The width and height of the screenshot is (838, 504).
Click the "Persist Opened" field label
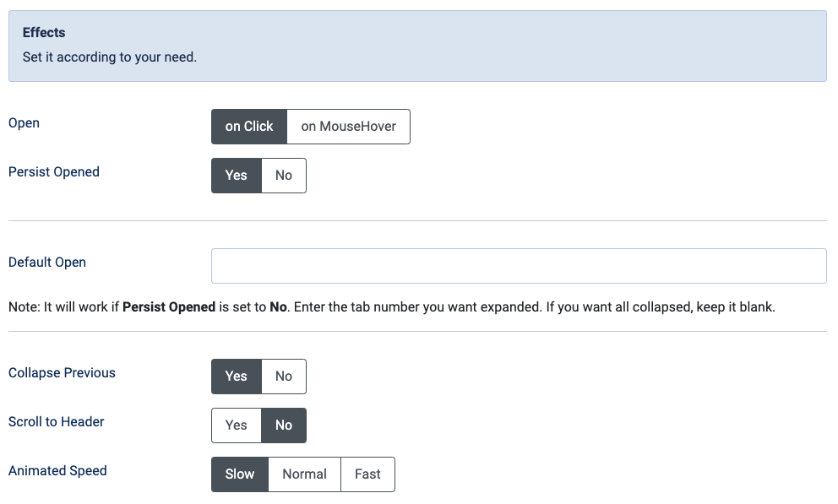[x=54, y=172]
